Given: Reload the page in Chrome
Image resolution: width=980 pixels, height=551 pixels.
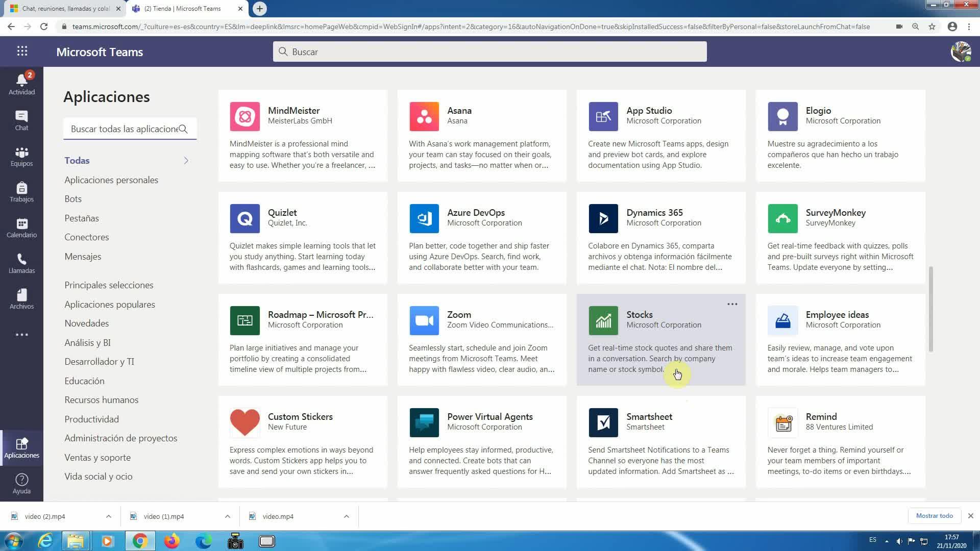Looking at the screenshot, I should click(x=44, y=27).
